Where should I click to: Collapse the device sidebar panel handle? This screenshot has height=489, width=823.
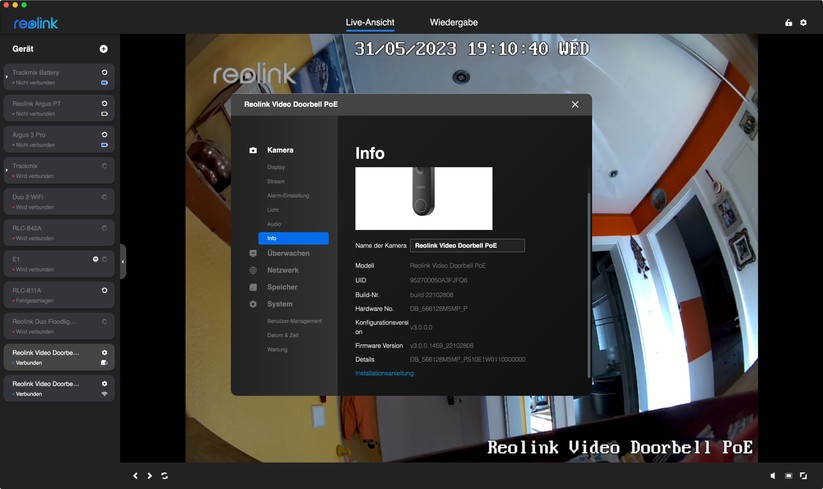tap(123, 261)
